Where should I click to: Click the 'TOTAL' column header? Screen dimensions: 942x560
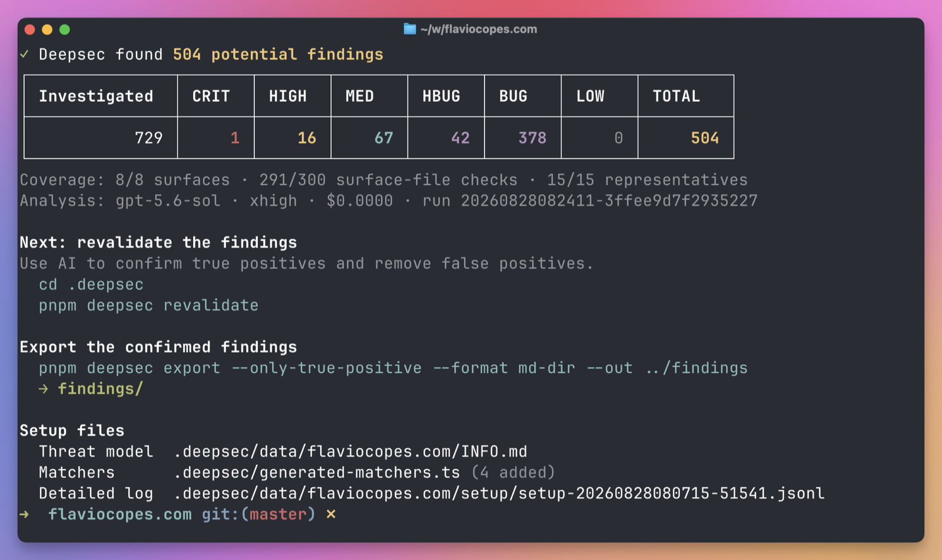(x=676, y=96)
